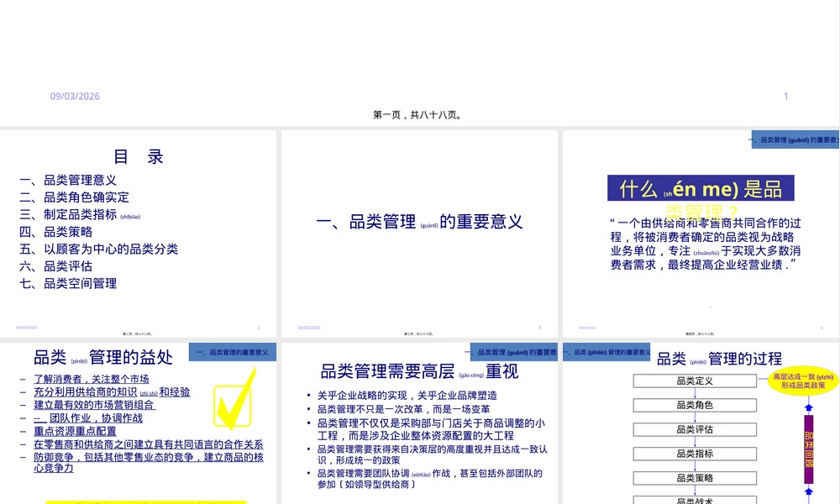The height and width of the screenshot is (504, 840).
Task: Click the purple 品类回顾 vertical bar
Action: pos(809,449)
